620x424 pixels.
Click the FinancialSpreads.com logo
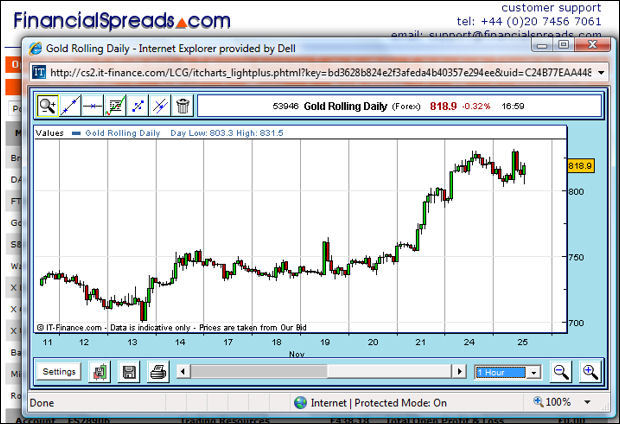[122, 20]
